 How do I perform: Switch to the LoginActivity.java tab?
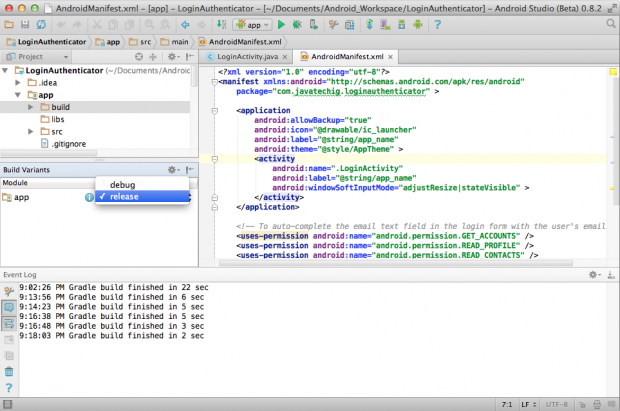pos(248,57)
